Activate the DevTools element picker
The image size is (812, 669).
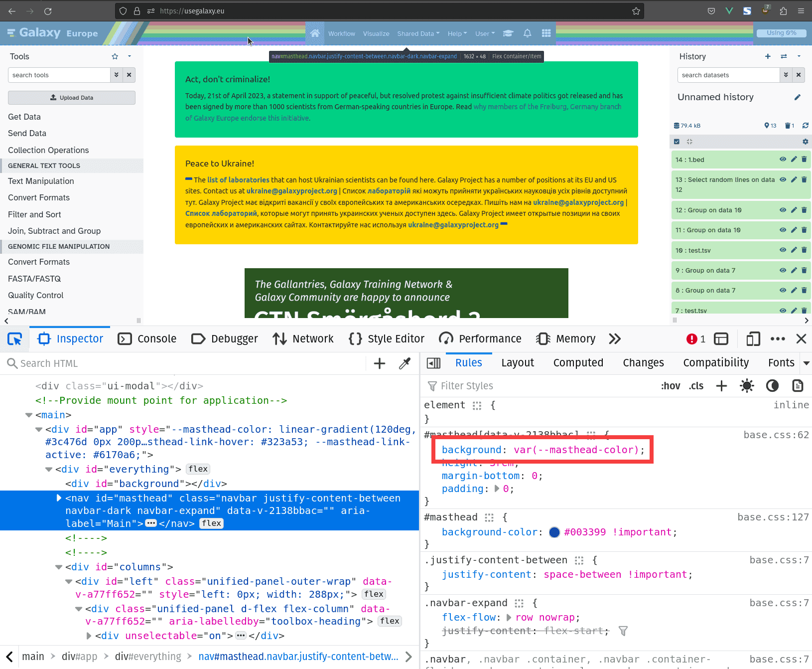14,339
